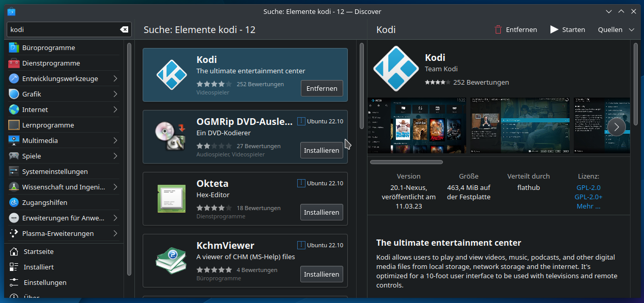Click the Wissenschaft und Ingenieurwesen flask icon

[x=13, y=187]
